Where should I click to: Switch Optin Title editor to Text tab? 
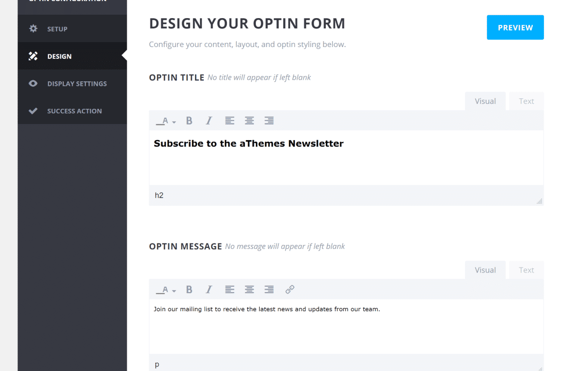(x=526, y=101)
